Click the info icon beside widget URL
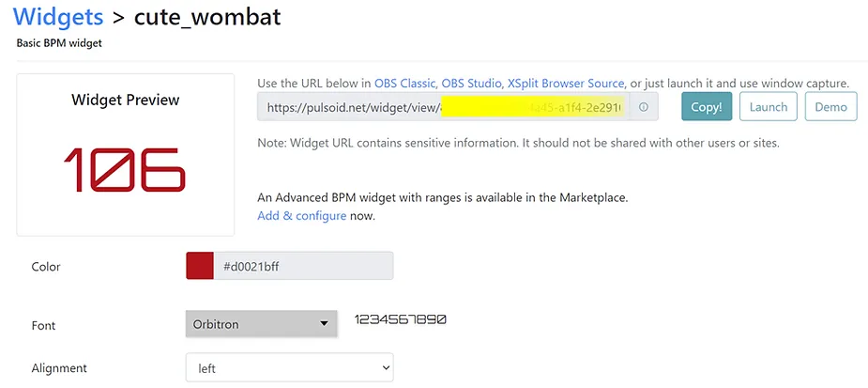 click(x=643, y=107)
